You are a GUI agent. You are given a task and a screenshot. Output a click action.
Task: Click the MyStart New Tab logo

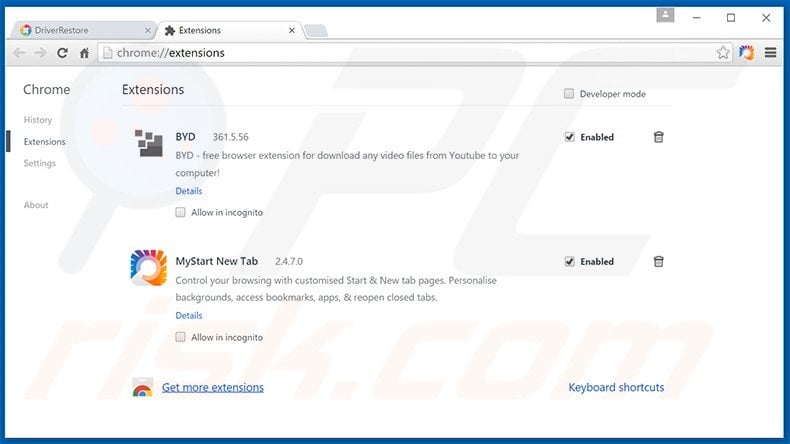point(149,268)
